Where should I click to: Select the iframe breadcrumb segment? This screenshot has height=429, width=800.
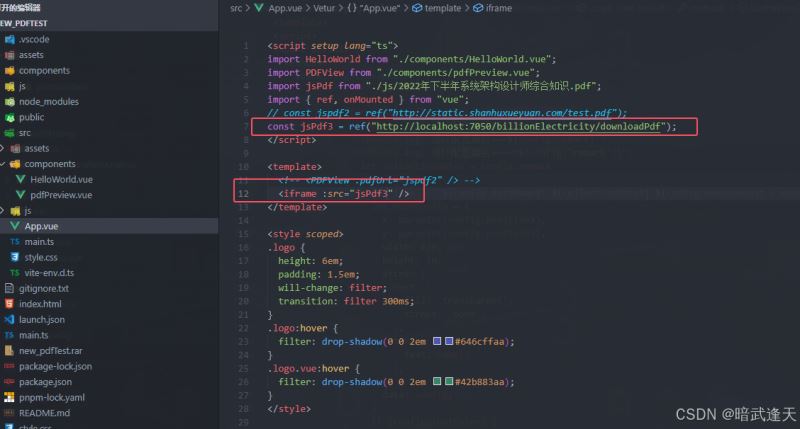coord(498,8)
